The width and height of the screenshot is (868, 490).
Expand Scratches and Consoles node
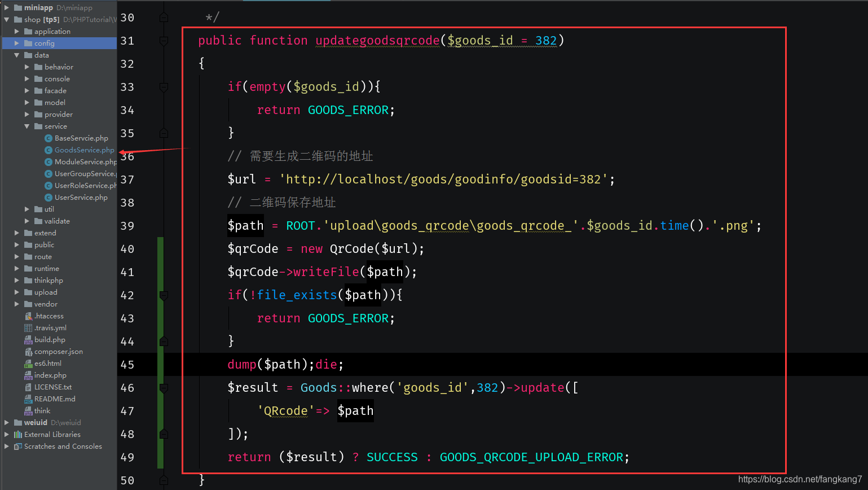(x=7, y=447)
